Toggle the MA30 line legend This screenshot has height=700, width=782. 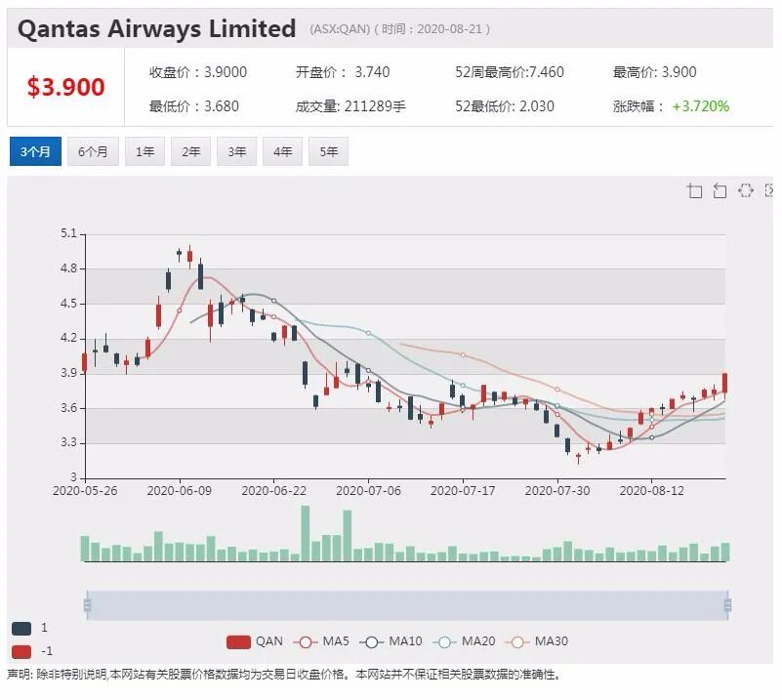pos(537,641)
